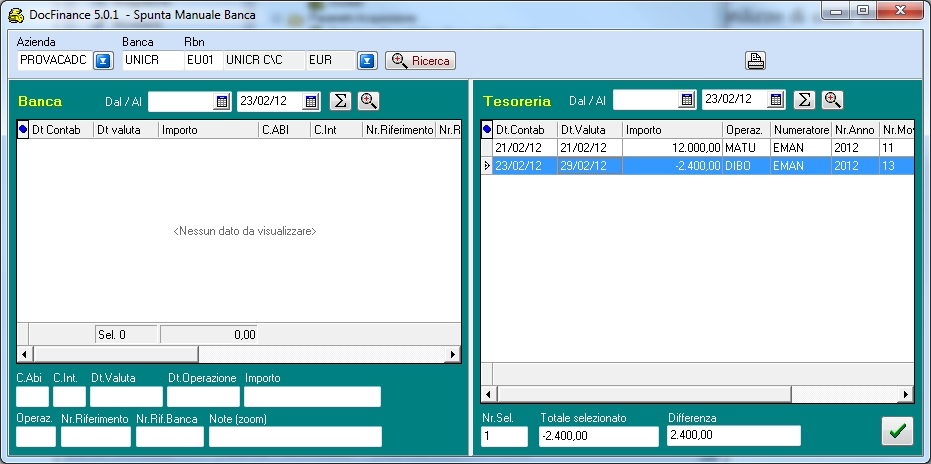Click the Banca sum (sigma) button

[x=340, y=101]
